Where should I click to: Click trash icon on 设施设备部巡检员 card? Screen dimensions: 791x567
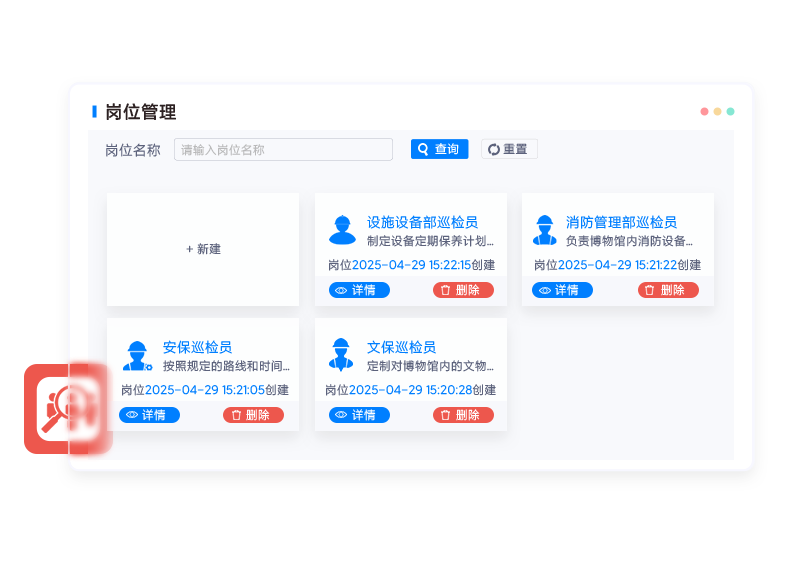pyautogui.click(x=445, y=290)
